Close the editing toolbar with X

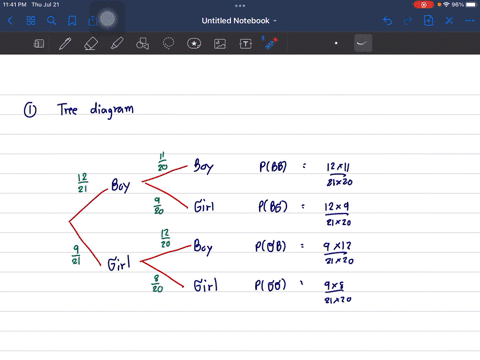point(449,21)
